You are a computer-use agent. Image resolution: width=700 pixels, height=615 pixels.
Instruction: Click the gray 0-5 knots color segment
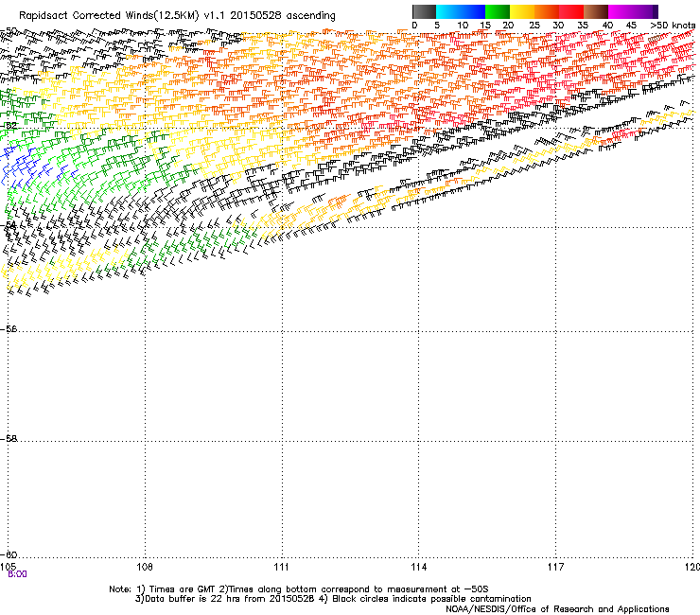point(424,11)
